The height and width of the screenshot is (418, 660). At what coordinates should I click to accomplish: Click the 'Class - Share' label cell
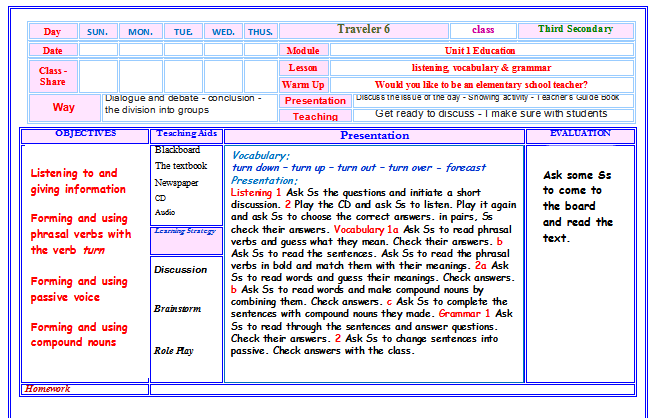(x=53, y=76)
